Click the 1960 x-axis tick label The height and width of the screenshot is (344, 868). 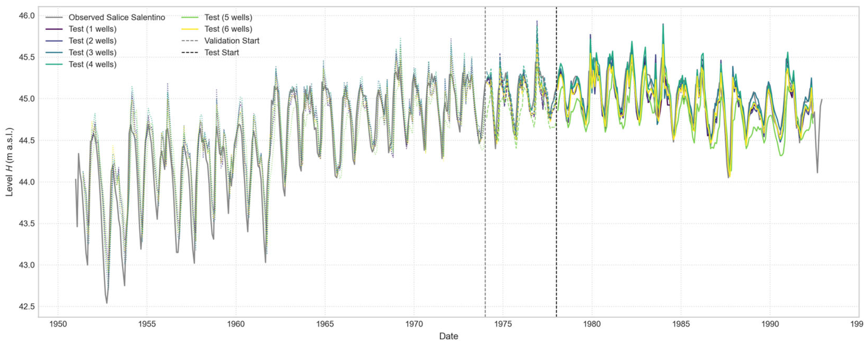click(x=236, y=324)
